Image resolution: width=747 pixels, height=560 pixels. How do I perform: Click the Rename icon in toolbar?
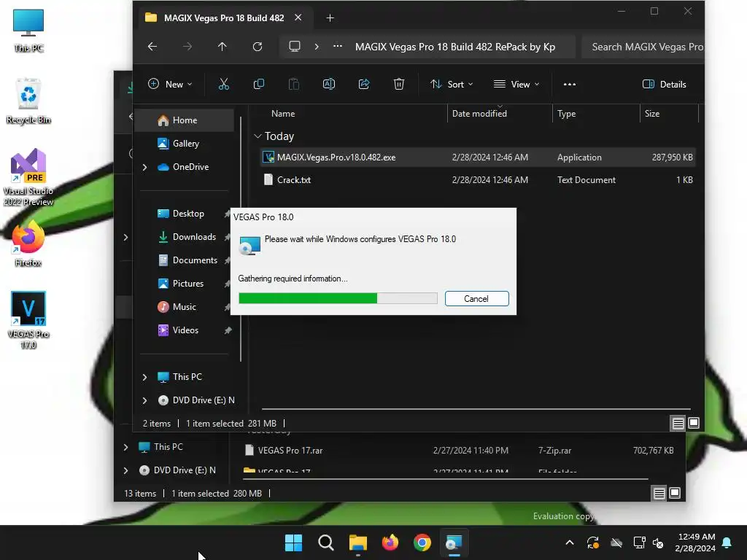[329, 85]
